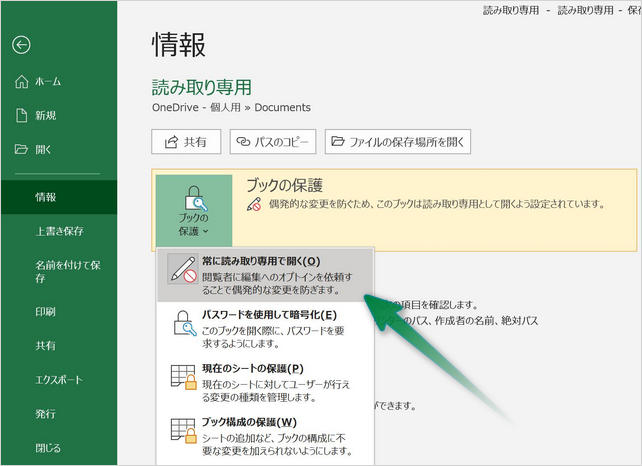Click ファイルの保存場所を開く button

tap(398, 142)
